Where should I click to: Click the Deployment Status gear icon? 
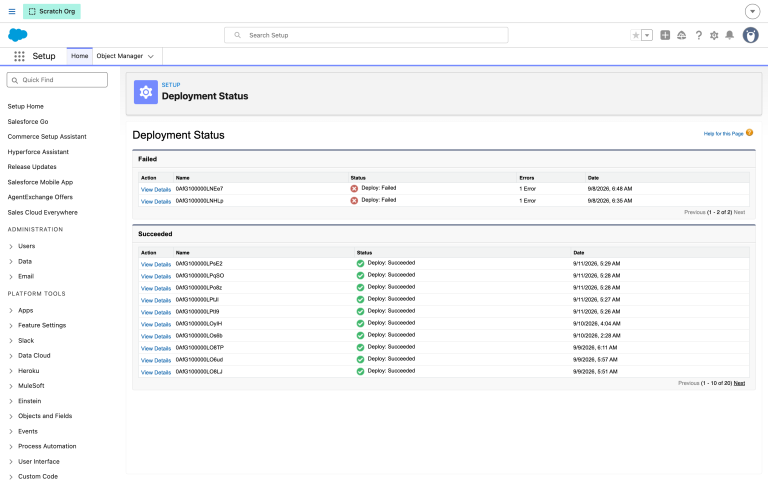[x=146, y=92]
